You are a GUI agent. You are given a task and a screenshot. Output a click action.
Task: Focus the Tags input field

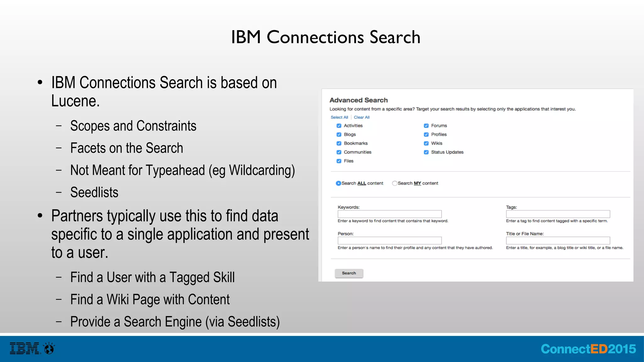[558, 214]
